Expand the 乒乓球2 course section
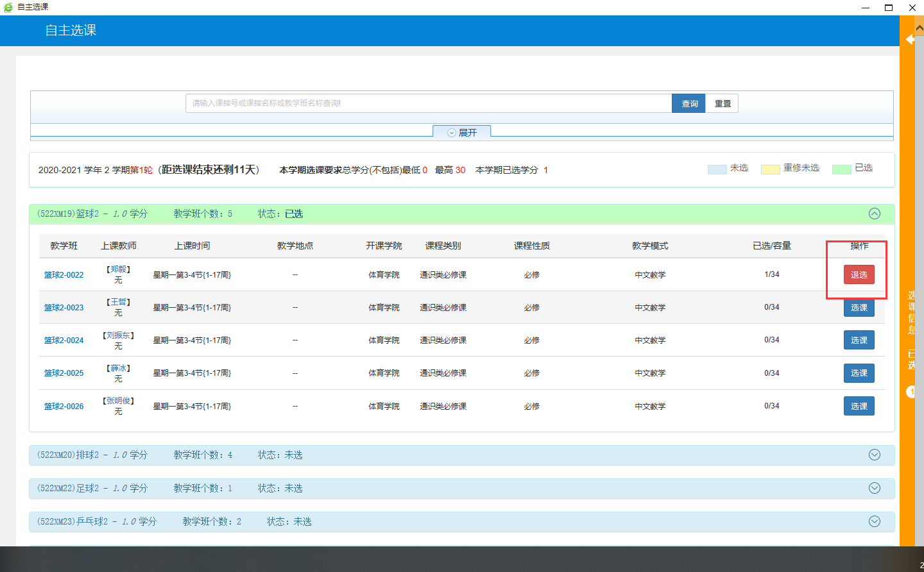This screenshot has height=572, width=924. [x=874, y=521]
